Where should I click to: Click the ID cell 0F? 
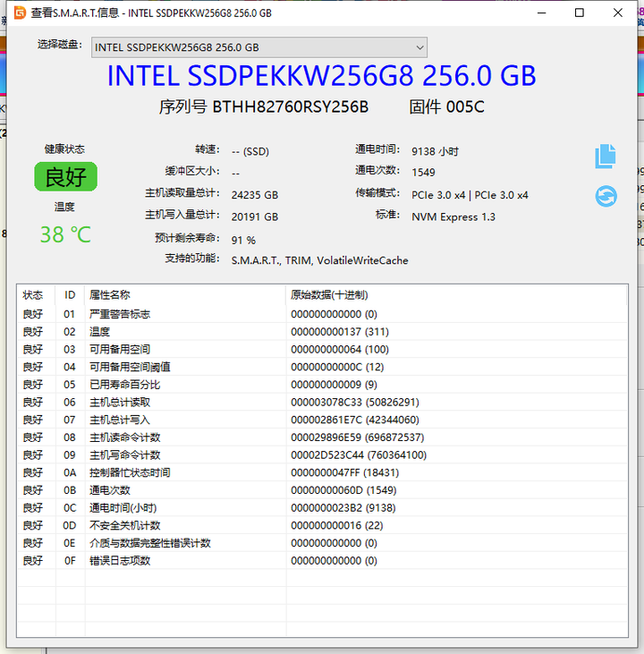pyautogui.click(x=70, y=561)
